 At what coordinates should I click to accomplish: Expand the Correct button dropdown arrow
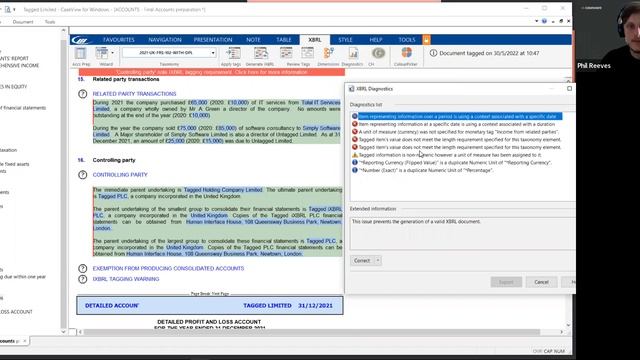point(378,260)
